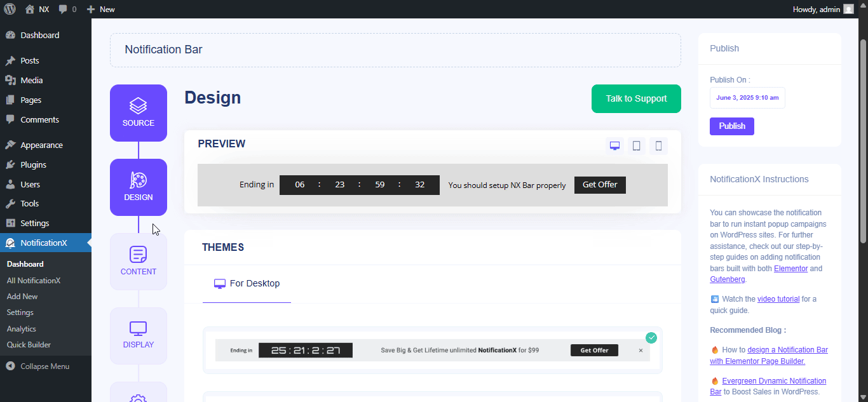Open the Comments sidebar menu
The image size is (868, 402).
[46, 119]
